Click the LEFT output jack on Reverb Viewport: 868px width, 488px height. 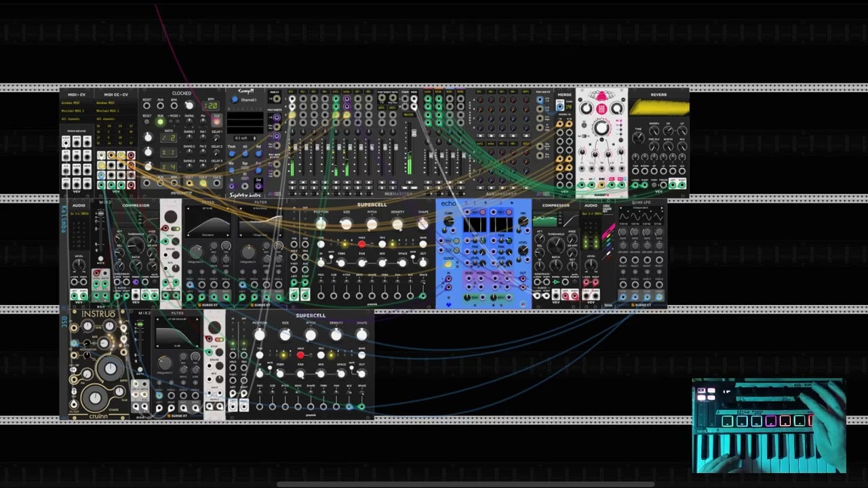tap(673, 185)
